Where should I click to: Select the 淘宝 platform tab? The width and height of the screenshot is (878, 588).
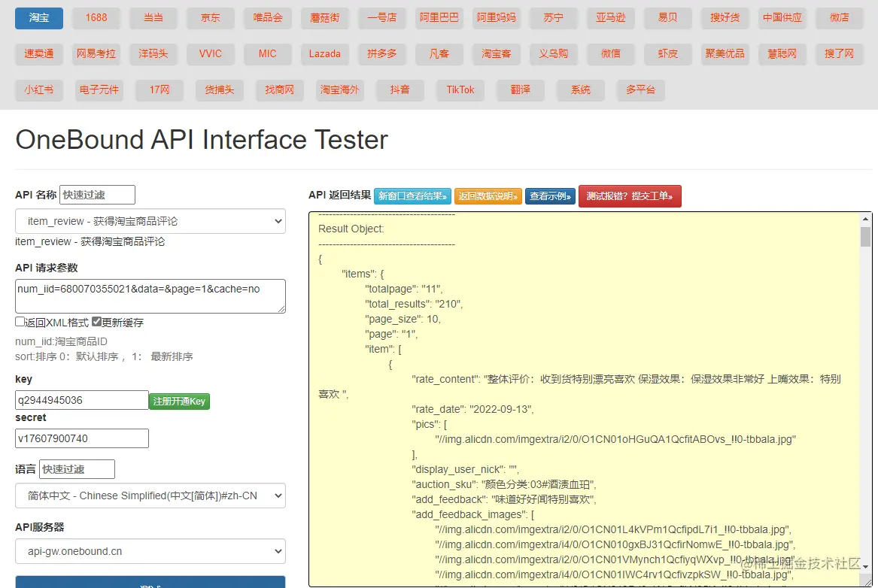(39, 18)
